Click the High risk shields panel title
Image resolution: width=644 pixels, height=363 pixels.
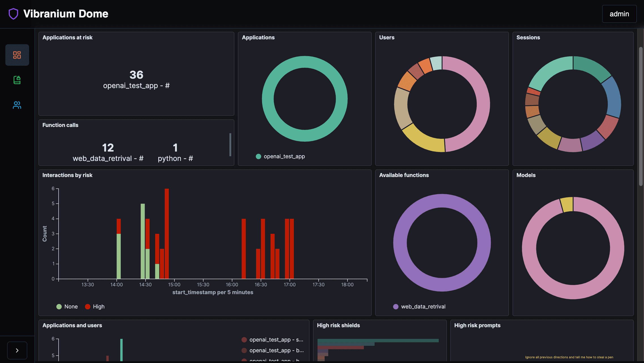click(x=338, y=325)
